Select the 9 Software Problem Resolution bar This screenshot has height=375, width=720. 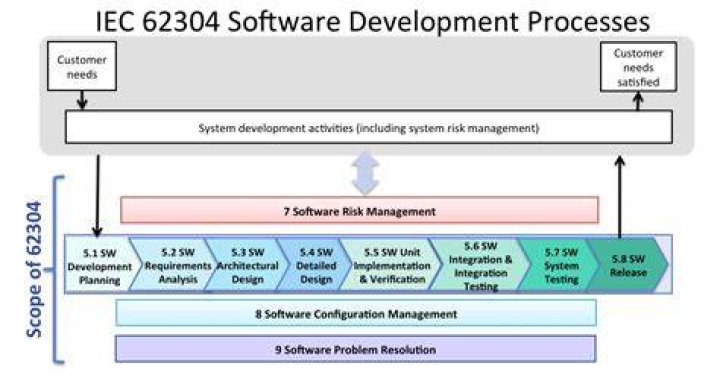tap(356, 349)
